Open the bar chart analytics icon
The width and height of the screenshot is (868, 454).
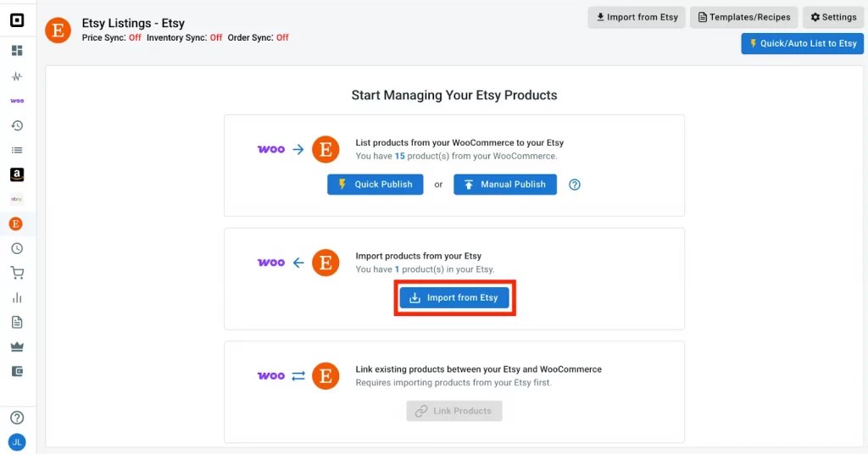pos(17,297)
